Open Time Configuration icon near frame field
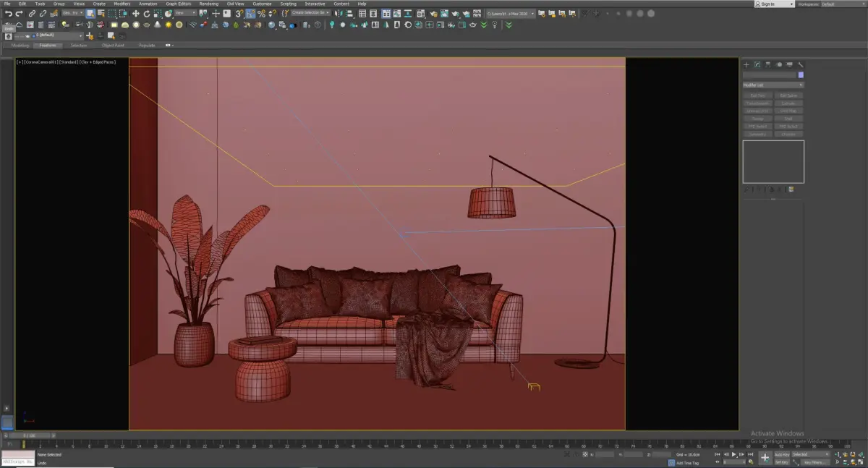868x468 pixels. point(751,462)
